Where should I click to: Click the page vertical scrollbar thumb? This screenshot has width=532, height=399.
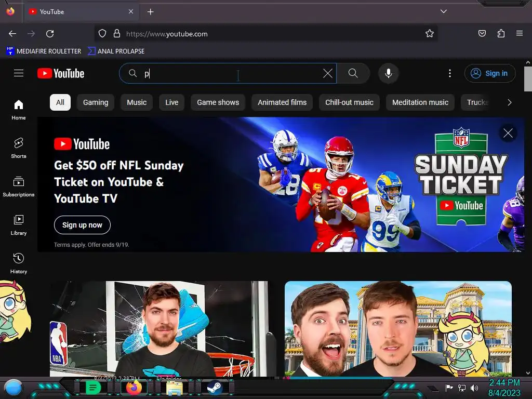click(528, 79)
